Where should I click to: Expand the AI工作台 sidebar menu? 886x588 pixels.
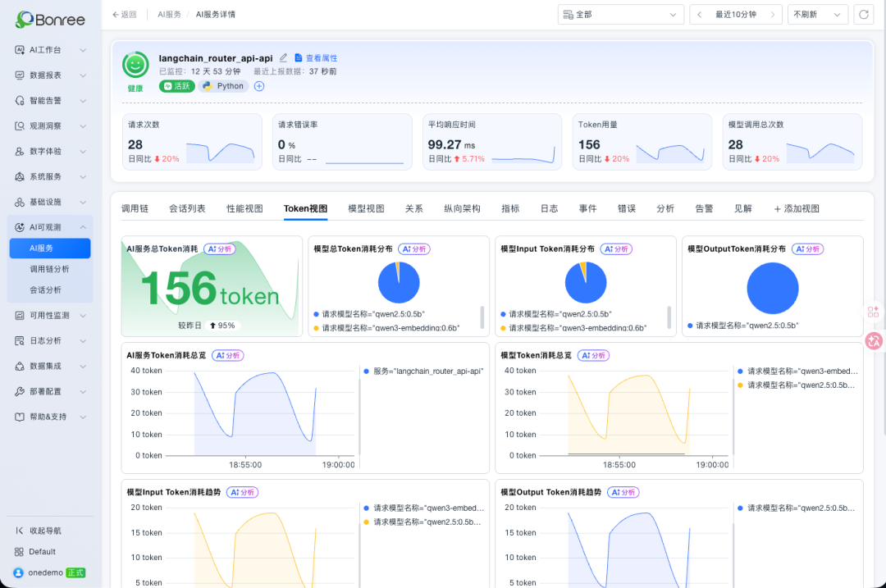50,50
